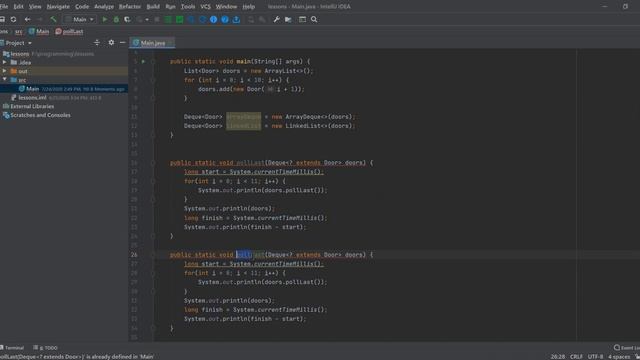Open the Edit menu

18,7
